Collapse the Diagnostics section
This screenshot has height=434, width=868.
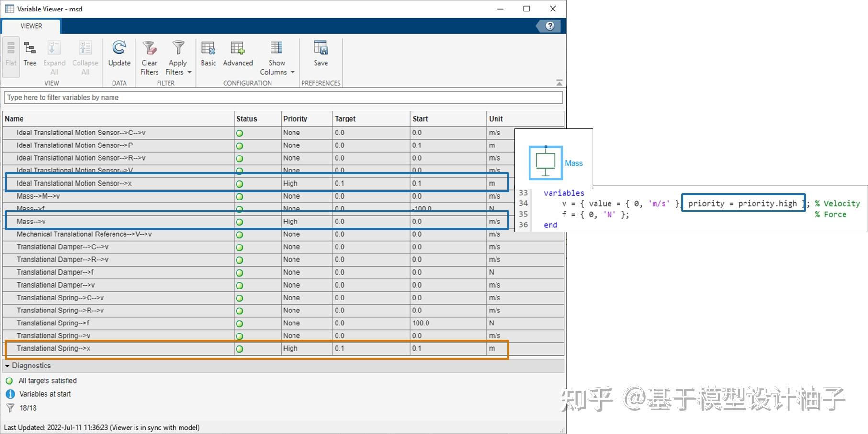tap(8, 365)
